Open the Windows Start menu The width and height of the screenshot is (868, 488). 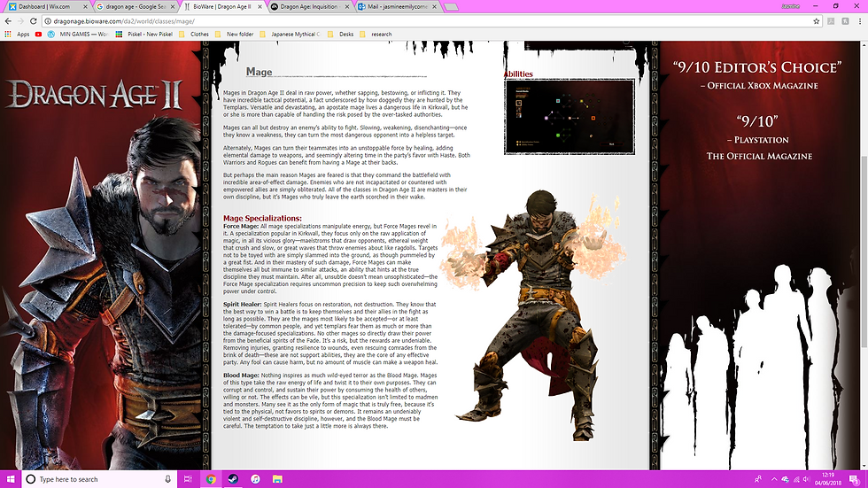(11, 479)
